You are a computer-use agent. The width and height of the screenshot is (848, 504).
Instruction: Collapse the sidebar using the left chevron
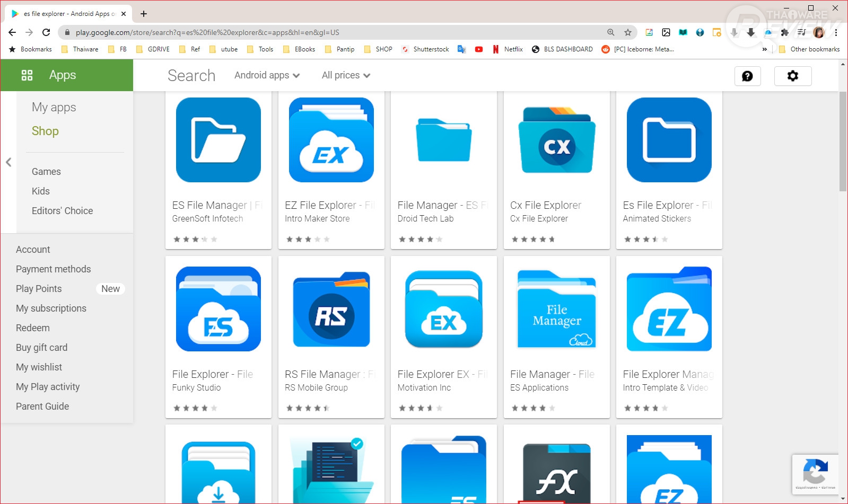tap(8, 162)
